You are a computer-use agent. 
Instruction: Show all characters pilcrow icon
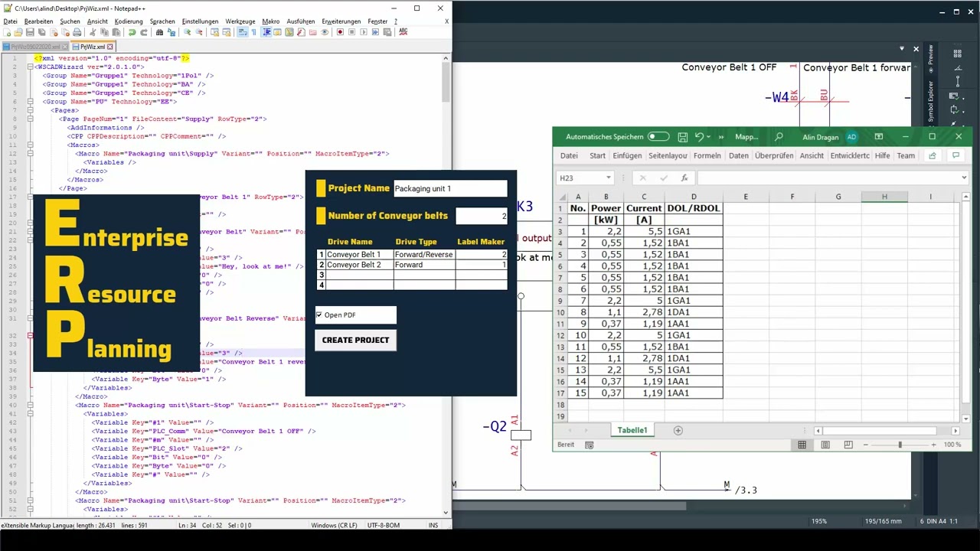[253, 32]
